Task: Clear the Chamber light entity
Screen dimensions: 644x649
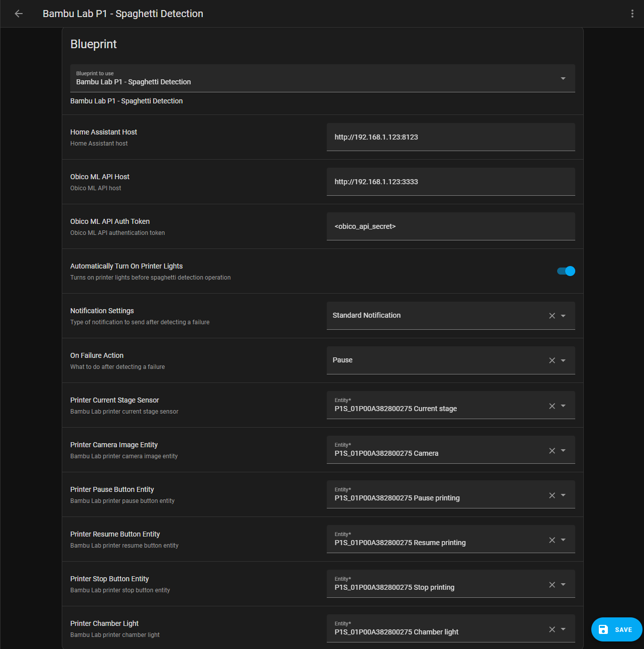Action: pyautogui.click(x=552, y=629)
